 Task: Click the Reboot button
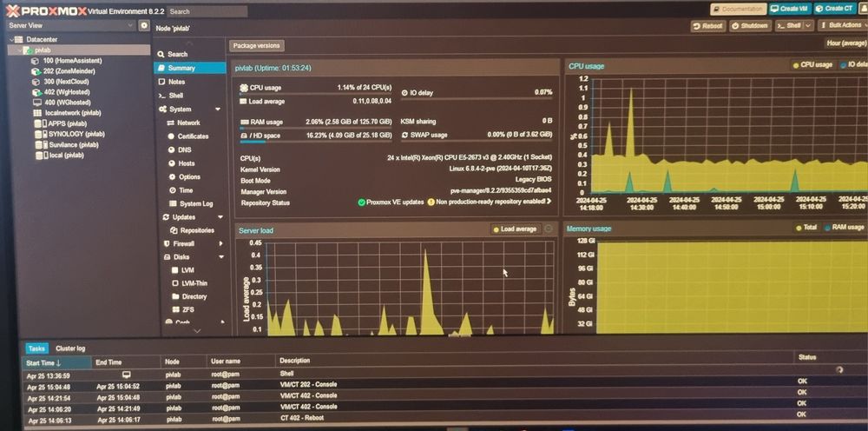(x=708, y=25)
